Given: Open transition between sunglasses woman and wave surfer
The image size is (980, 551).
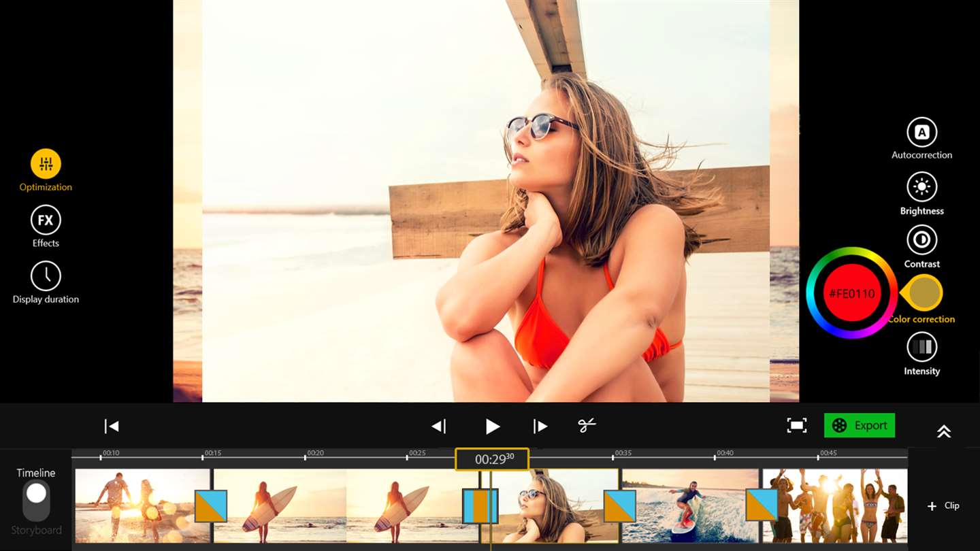Looking at the screenshot, I should point(620,506).
